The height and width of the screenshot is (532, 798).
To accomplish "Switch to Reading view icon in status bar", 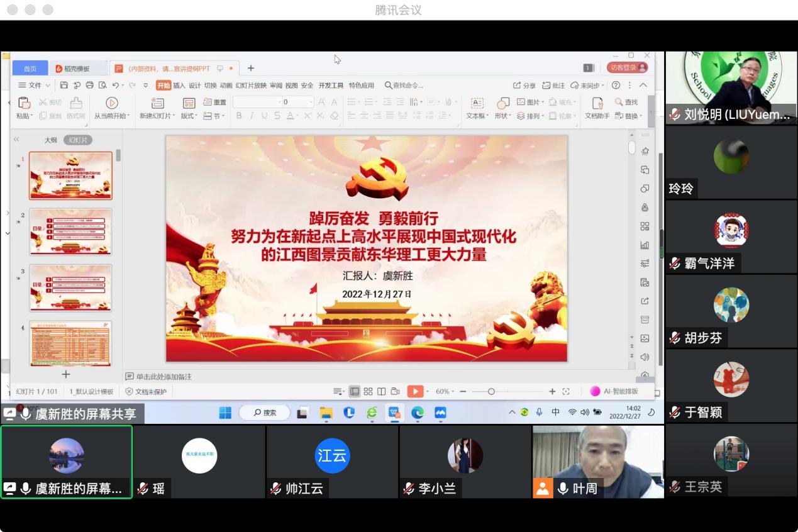I will click(x=381, y=391).
